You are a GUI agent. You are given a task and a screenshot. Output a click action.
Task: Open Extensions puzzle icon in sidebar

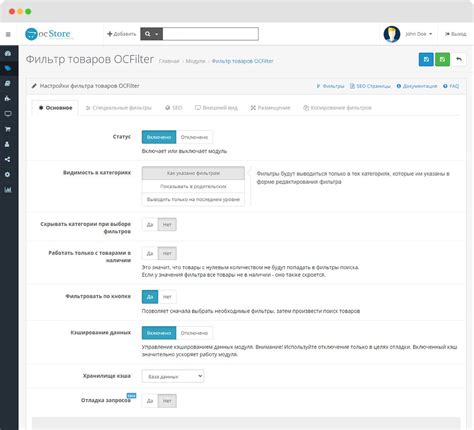[x=8, y=98]
